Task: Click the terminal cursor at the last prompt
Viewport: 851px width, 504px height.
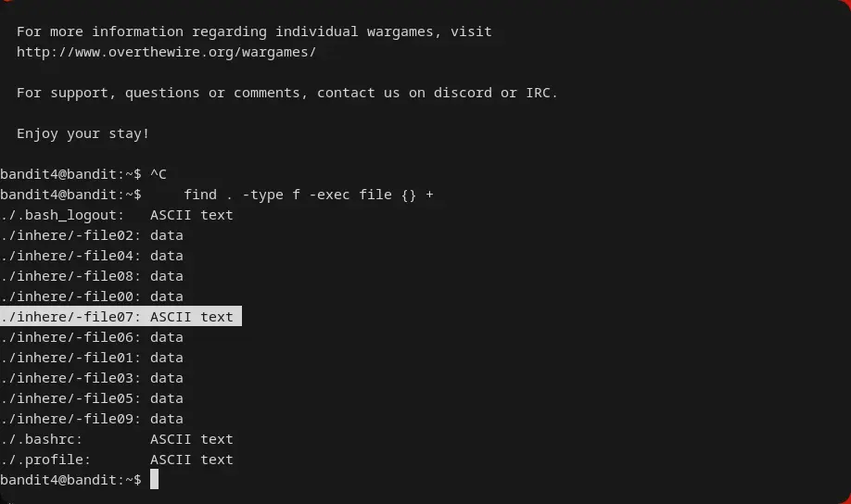Action: coord(155,480)
